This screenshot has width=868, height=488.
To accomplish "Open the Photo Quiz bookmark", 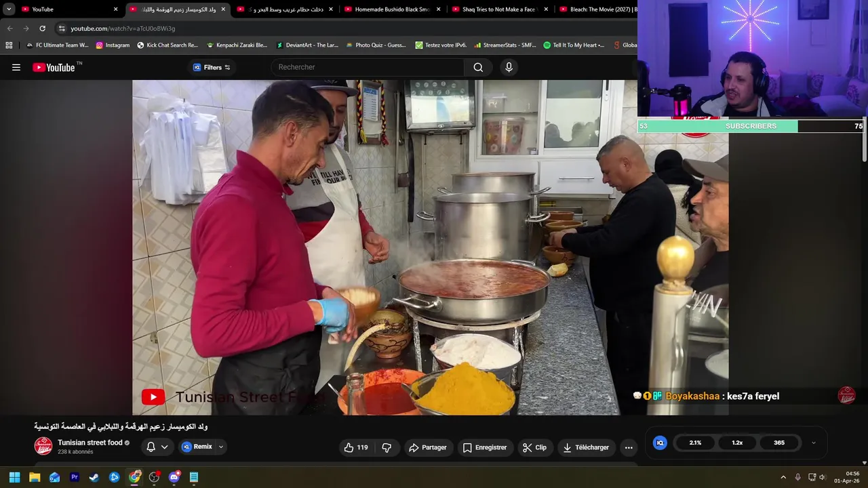I will pos(376,45).
